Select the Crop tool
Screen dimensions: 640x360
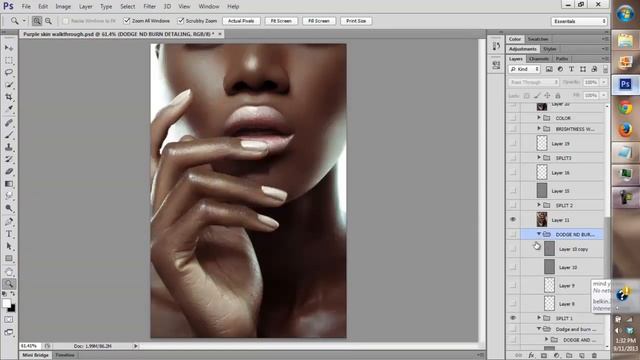[9, 97]
